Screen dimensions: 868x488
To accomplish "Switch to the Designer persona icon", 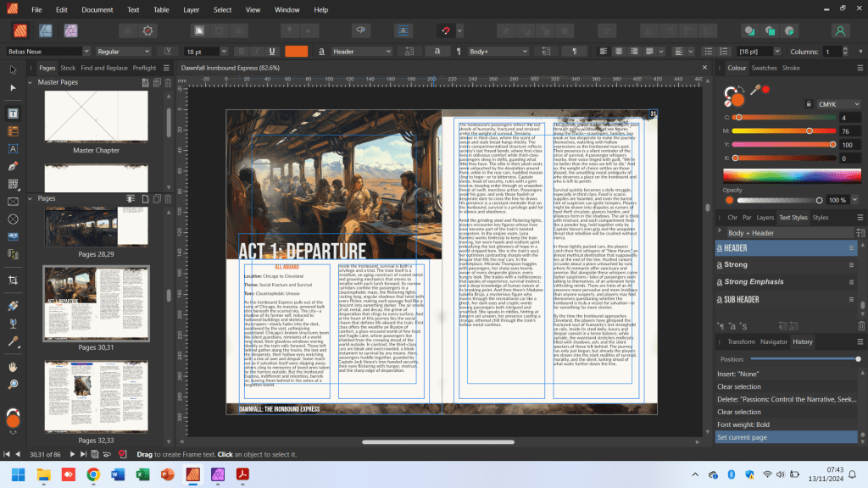I will [47, 30].
